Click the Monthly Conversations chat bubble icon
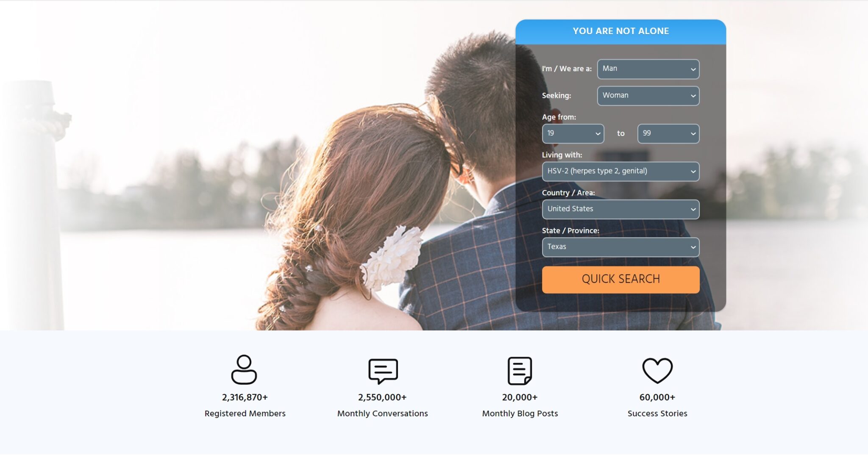 click(383, 370)
